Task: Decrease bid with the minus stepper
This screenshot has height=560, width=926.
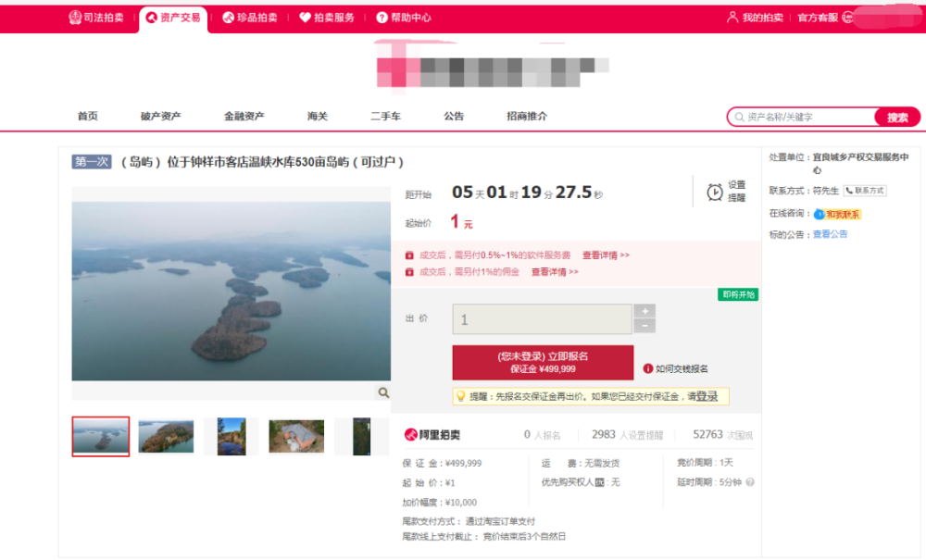Action: coord(644,326)
